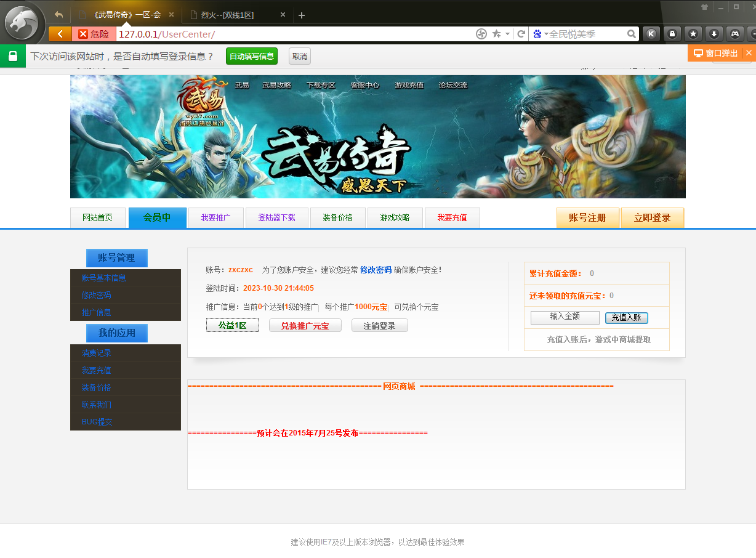Open 论坛交流 in the banner navigation
The height and width of the screenshot is (558, 756).
(453, 85)
